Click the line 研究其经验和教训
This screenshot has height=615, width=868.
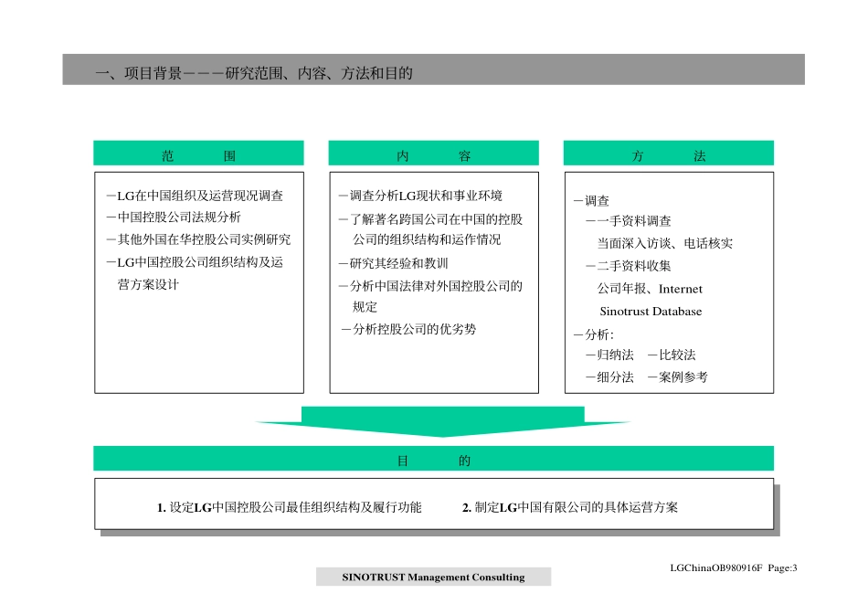[x=394, y=263]
